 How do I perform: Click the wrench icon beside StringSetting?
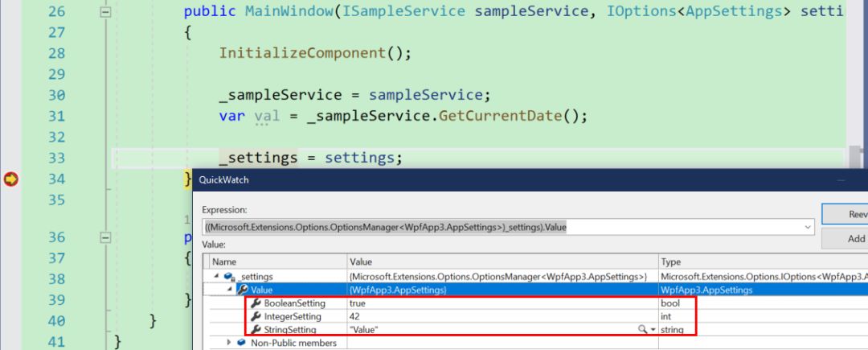[x=256, y=330]
